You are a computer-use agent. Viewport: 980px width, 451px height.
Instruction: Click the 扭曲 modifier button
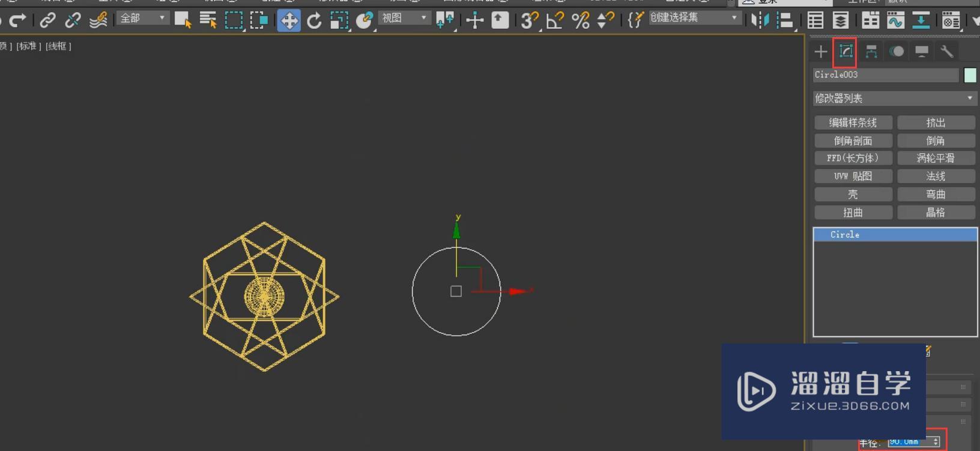pos(853,213)
